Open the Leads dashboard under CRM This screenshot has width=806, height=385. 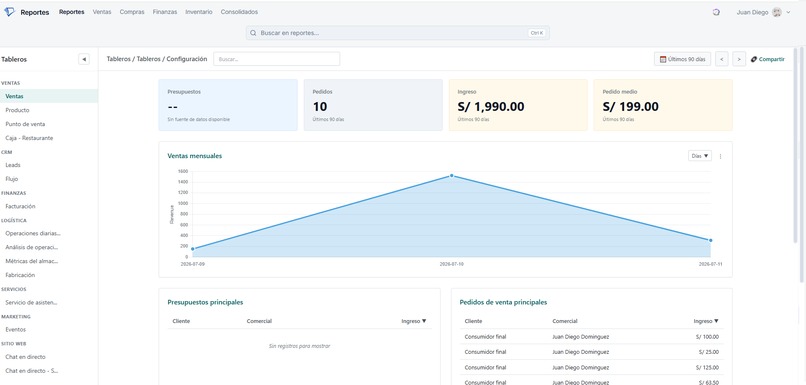[13, 165]
